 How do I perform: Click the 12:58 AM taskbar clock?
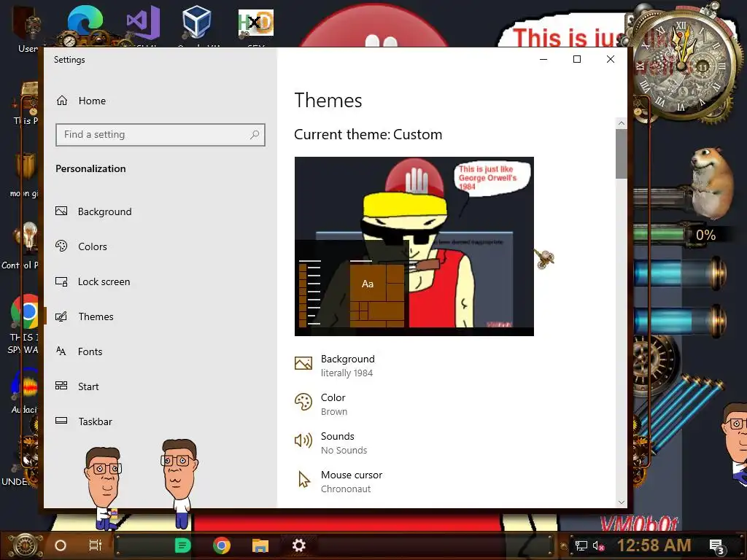coord(654,545)
